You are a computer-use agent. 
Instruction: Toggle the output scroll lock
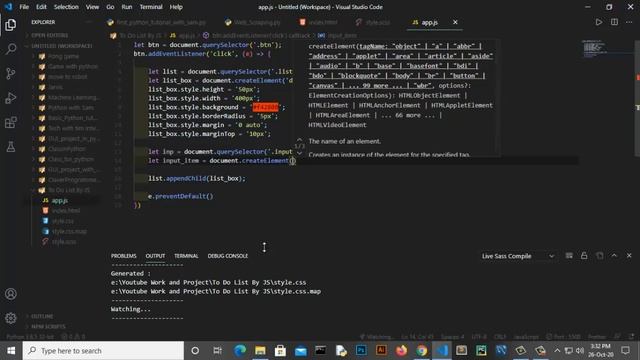coord(584,256)
